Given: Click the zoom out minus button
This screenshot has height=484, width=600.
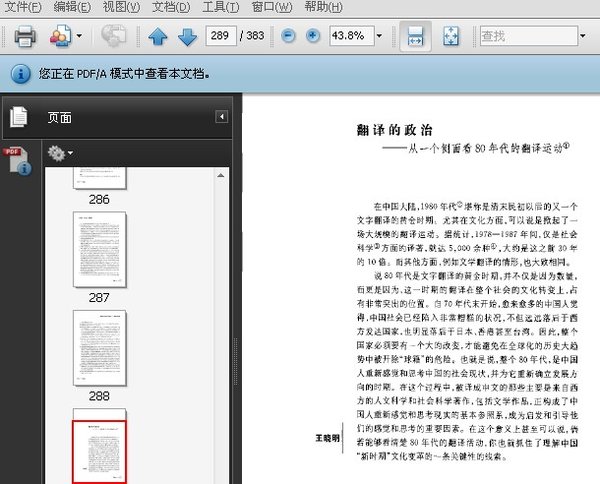Looking at the screenshot, I should 288,36.
